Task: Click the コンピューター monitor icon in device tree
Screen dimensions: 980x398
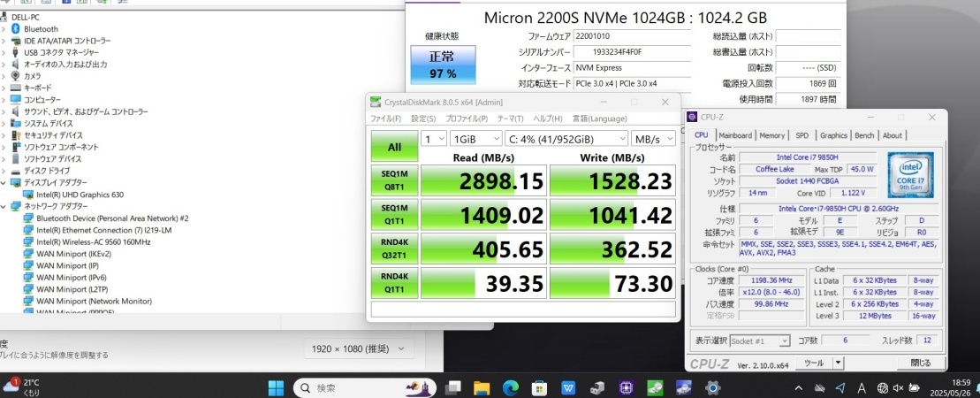Action: [x=16, y=99]
